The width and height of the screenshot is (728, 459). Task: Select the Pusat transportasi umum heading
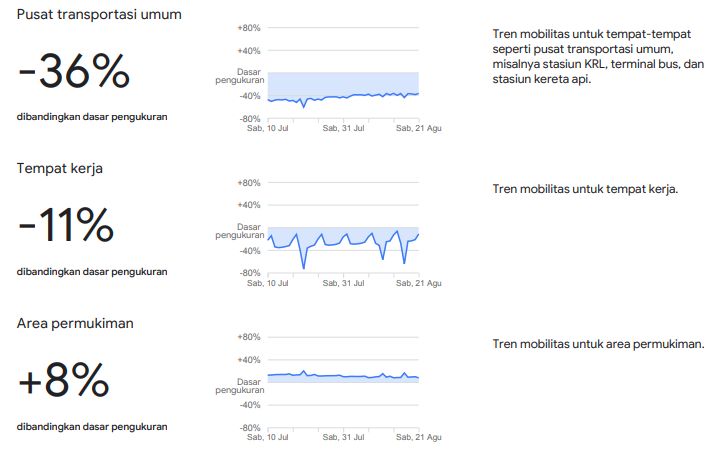point(99,15)
